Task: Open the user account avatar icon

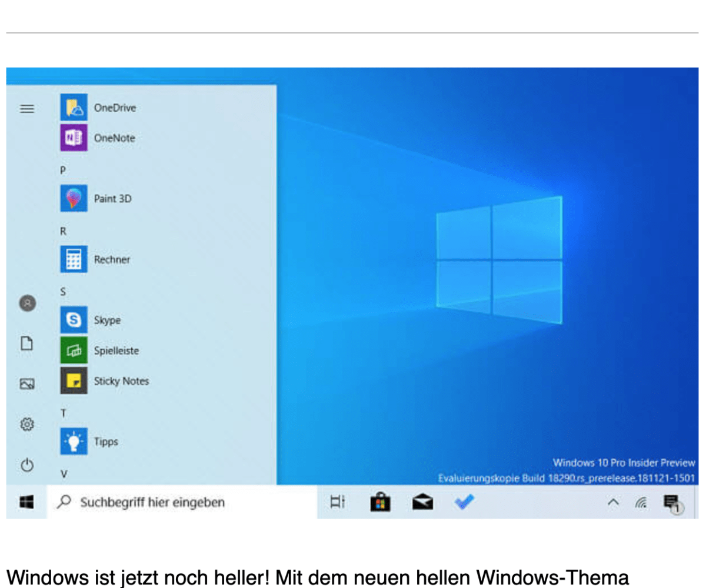Action: click(27, 303)
